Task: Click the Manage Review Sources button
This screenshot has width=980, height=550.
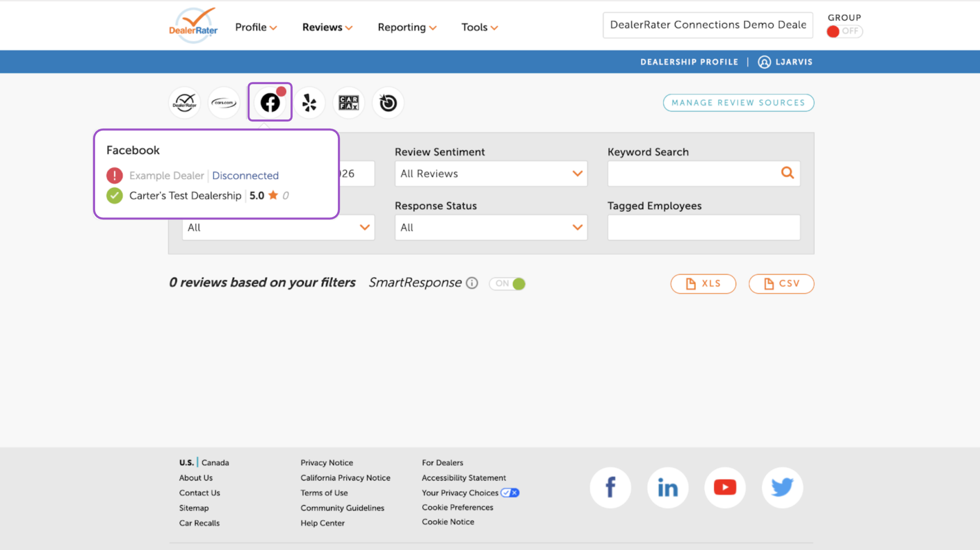Action: point(738,103)
